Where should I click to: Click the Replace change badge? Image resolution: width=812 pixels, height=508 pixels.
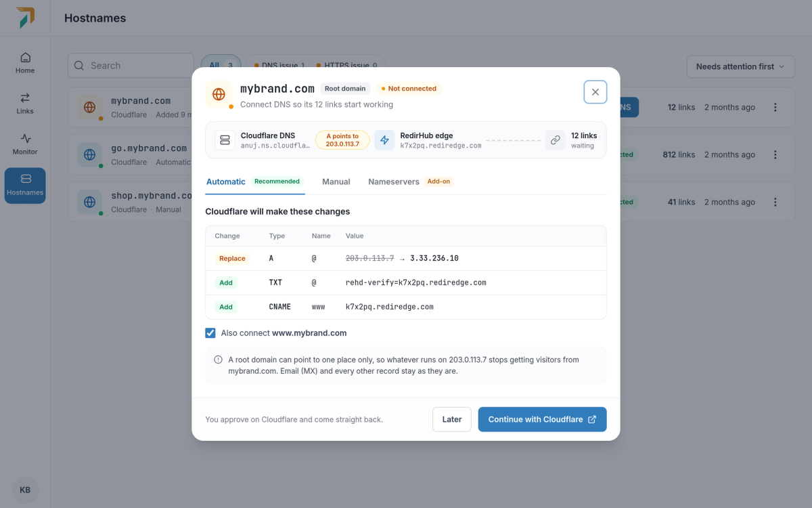[x=232, y=259]
